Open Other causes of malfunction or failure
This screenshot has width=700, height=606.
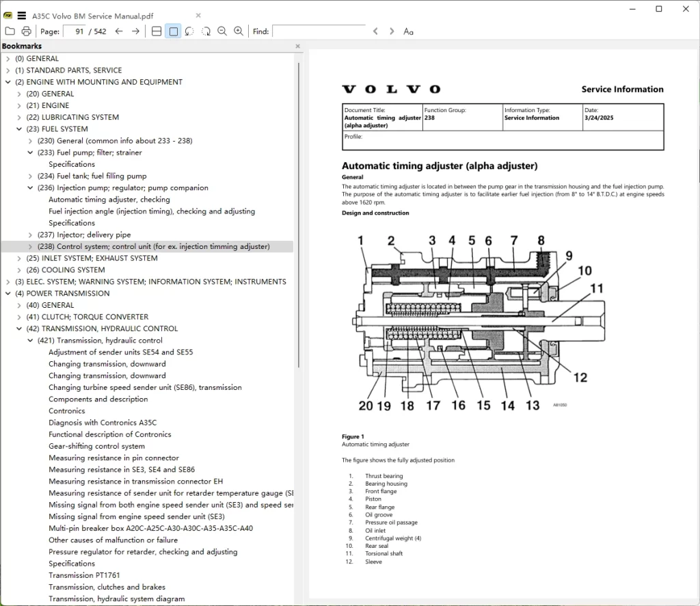(x=113, y=540)
